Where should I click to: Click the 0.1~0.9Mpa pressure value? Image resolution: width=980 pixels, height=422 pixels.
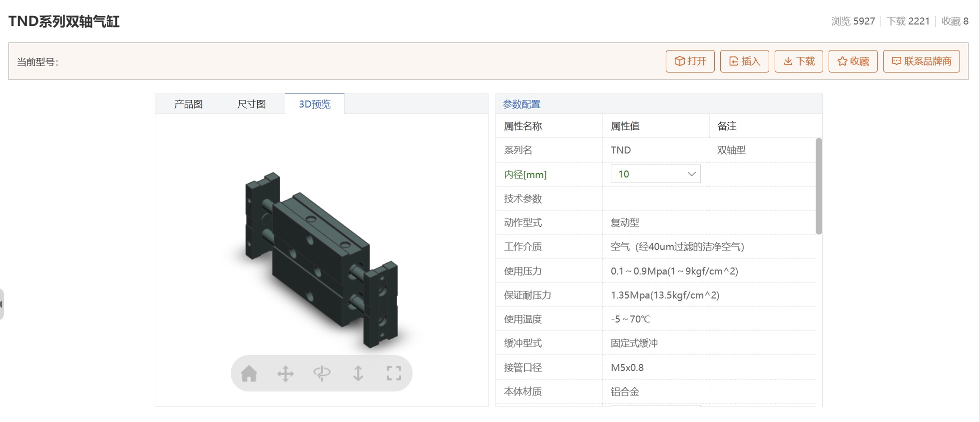click(x=674, y=271)
